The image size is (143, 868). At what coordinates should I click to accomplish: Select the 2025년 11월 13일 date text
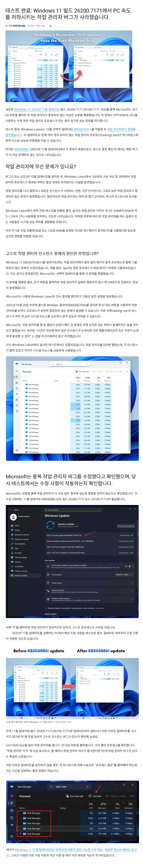coord(36,26)
